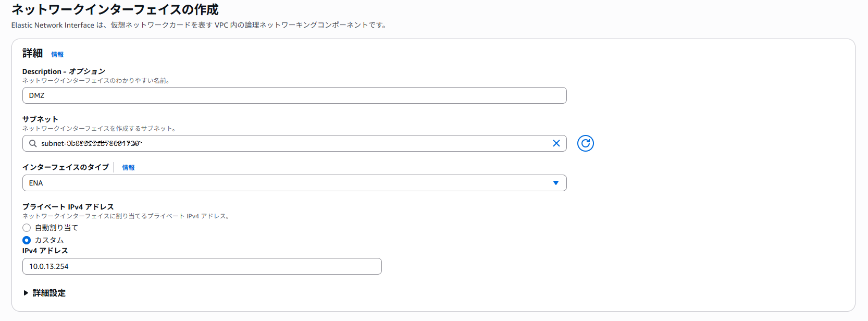
Task: Click the 詳細設定 section label
Action: point(49,293)
